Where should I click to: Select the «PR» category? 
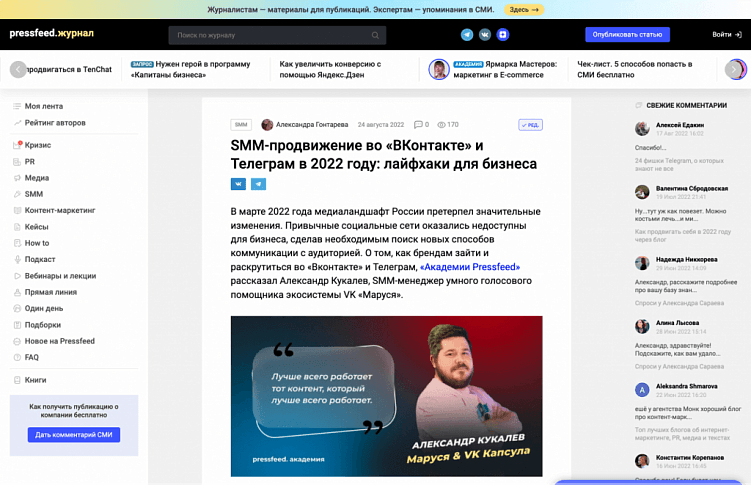pos(29,162)
